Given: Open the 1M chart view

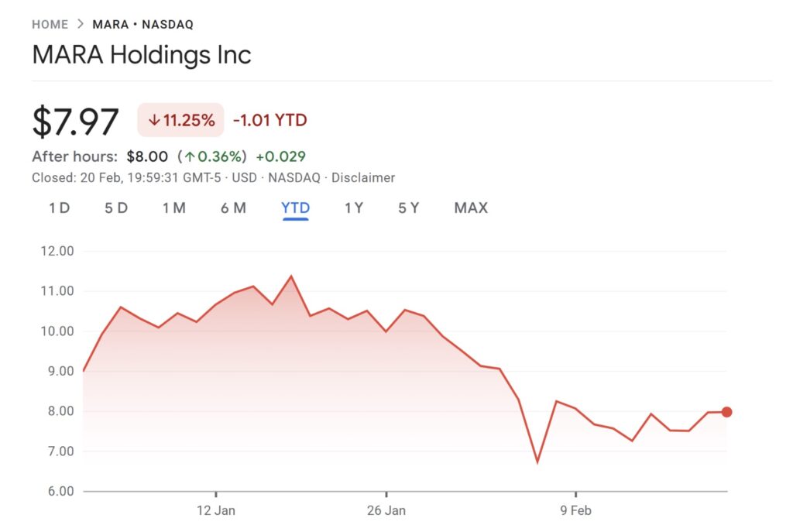Looking at the screenshot, I should coord(173,208).
